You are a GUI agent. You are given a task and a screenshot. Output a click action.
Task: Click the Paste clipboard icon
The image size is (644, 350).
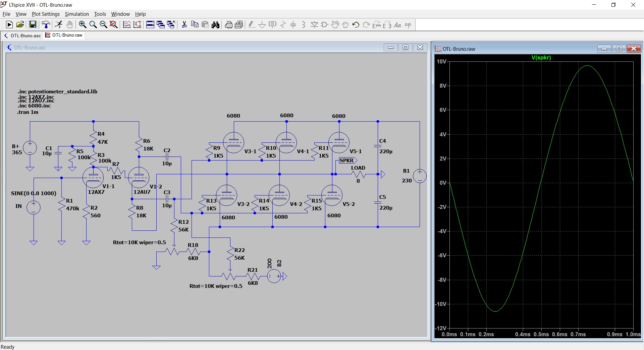(205, 25)
